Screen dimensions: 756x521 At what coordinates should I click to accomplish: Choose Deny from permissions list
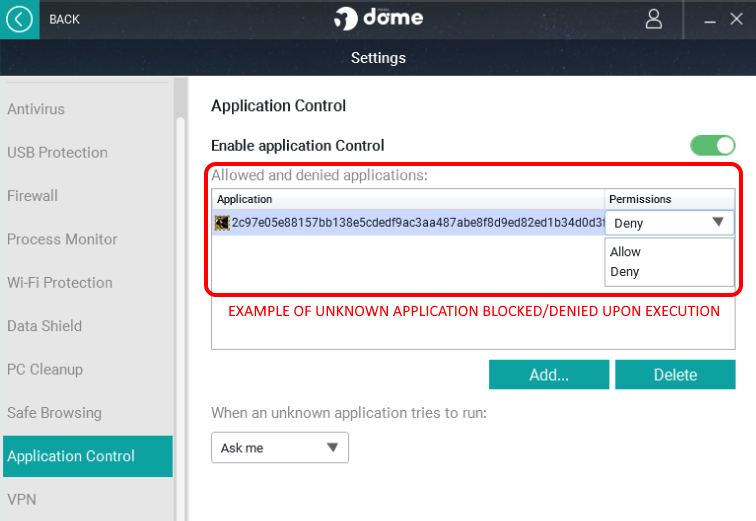pos(625,272)
